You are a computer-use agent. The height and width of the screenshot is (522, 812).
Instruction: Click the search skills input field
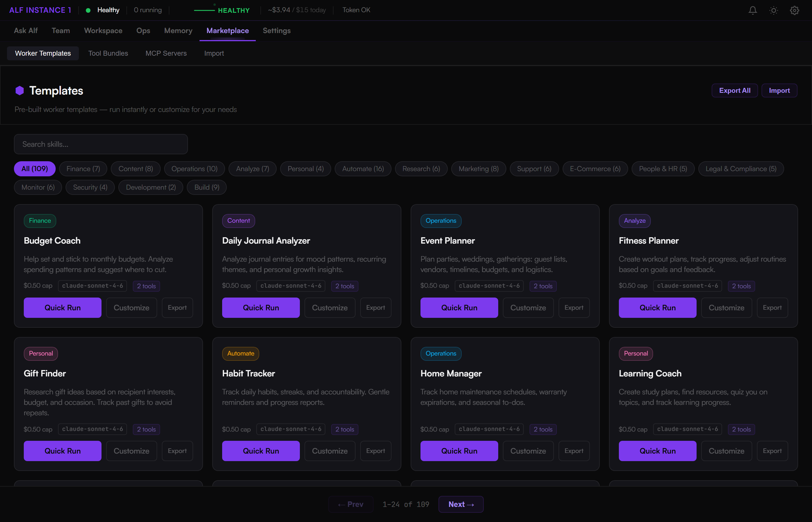pyautogui.click(x=101, y=144)
